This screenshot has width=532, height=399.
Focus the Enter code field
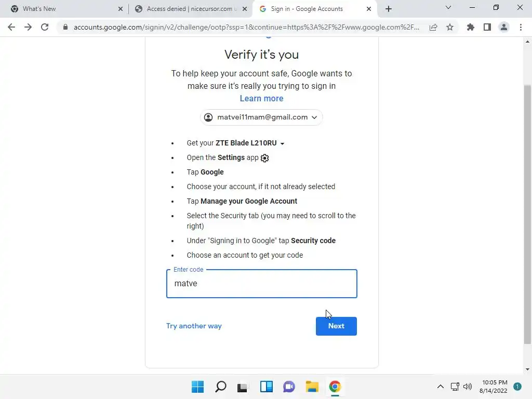click(x=262, y=284)
